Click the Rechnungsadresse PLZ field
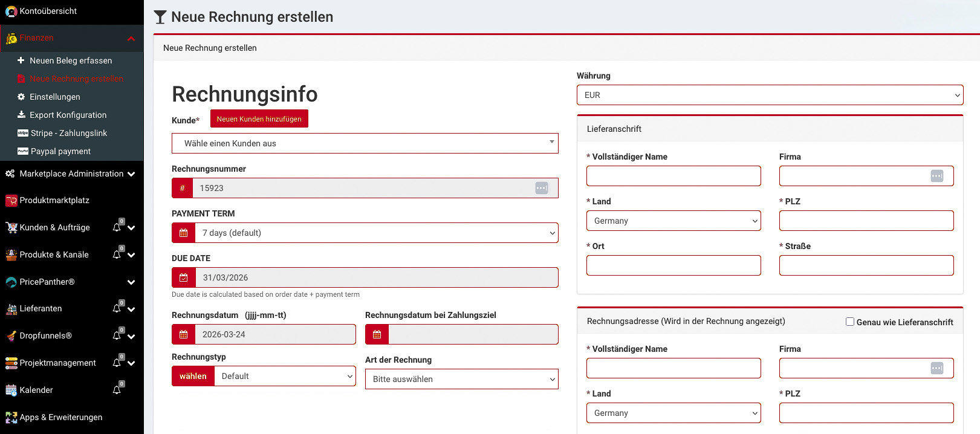Screen dimensions: 980x434 866,413
